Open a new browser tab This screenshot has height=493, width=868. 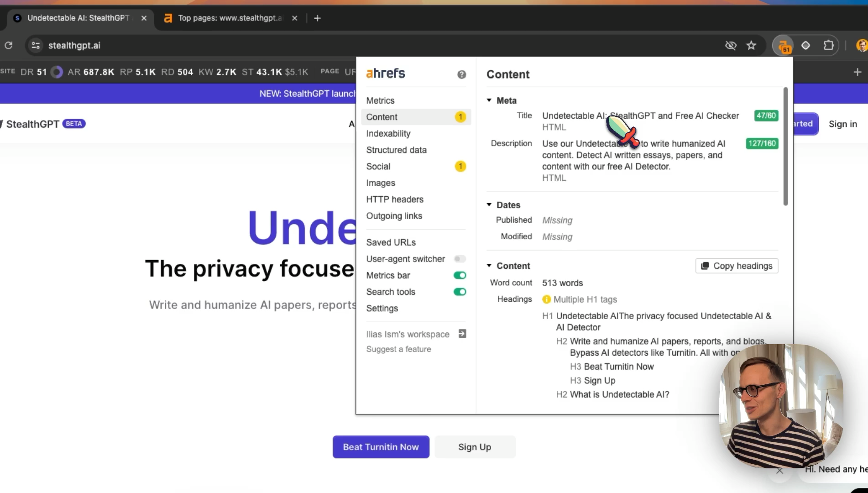317,18
